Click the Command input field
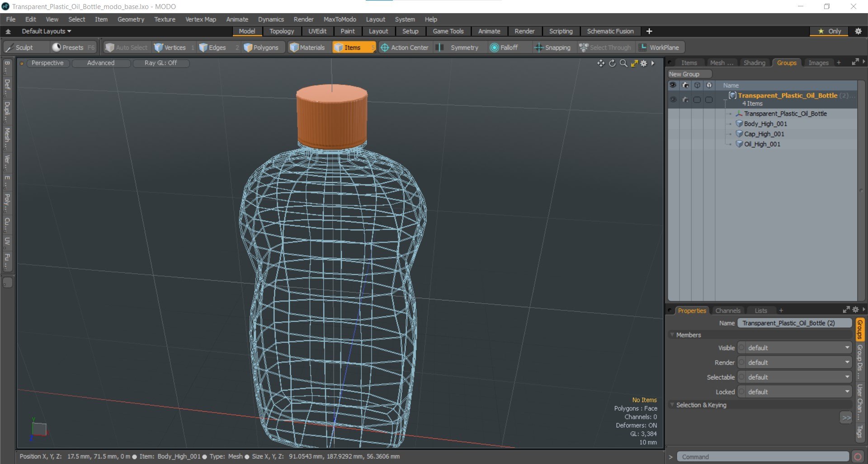The width and height of the screenshot is (868, 464). click(763, 457)
